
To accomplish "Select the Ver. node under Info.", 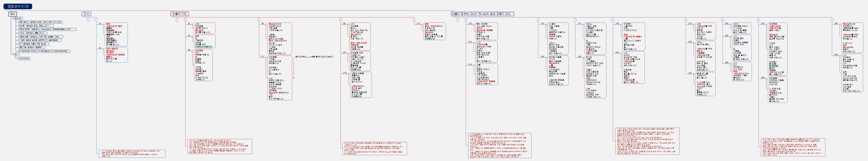I will pyautogui.click(x=16, y=54).
